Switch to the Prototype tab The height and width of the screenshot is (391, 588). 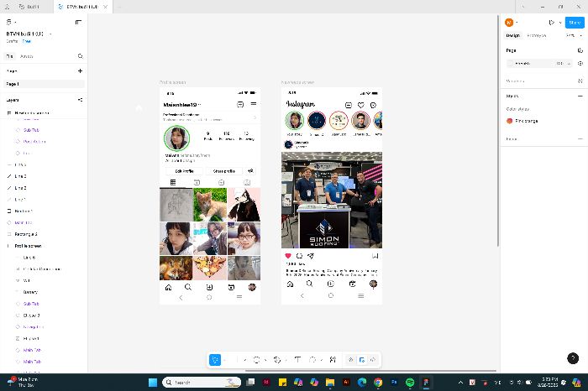point(536,35)
